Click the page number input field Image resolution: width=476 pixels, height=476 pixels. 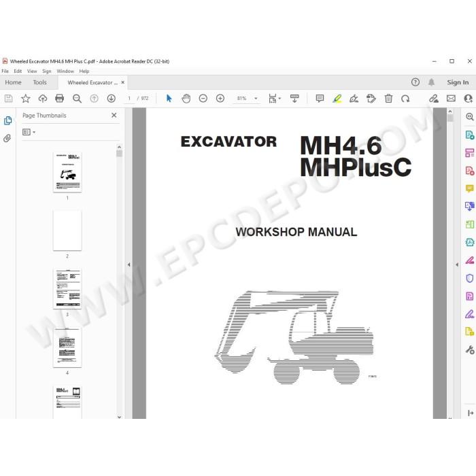[129, 99]
